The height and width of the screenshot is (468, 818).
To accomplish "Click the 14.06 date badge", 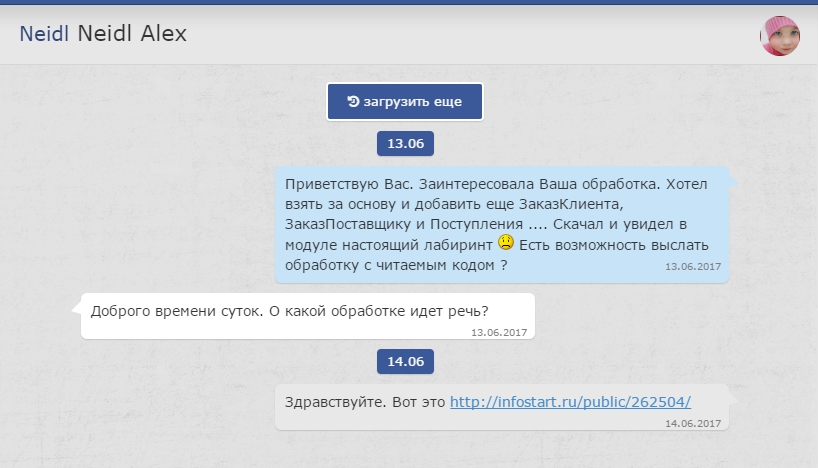I will point(405,362).
